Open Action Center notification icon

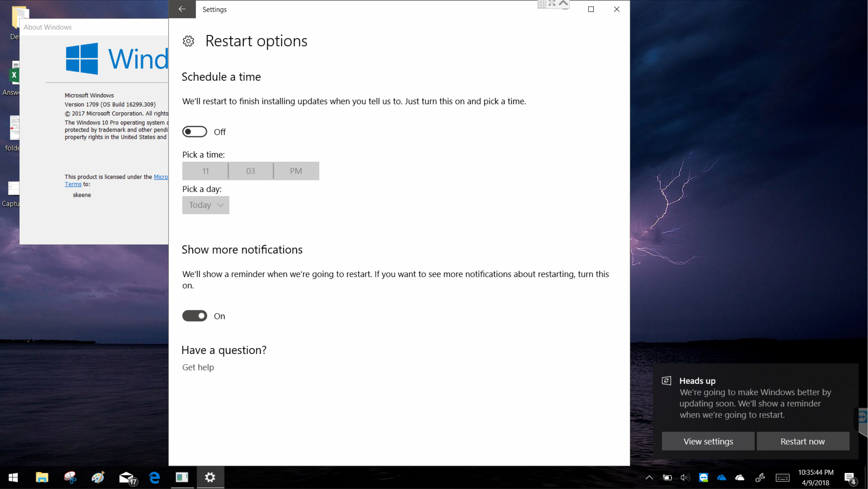pyautogui.click(x=850, y=478)
